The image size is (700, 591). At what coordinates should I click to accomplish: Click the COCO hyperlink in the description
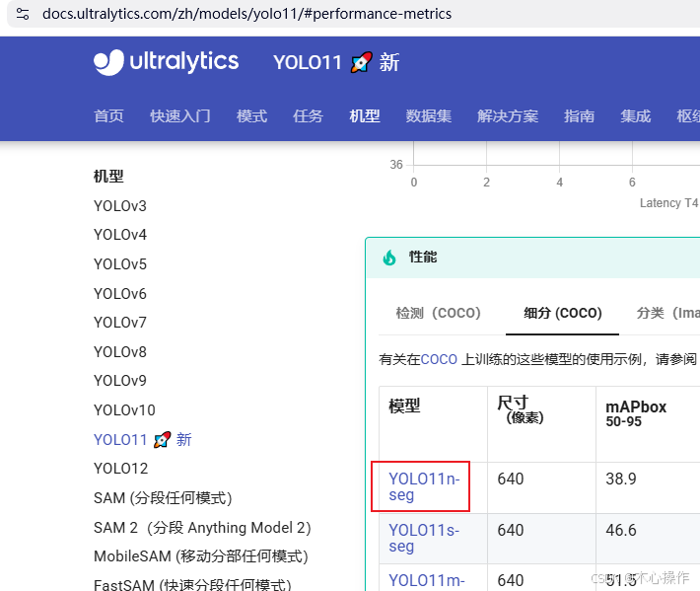pos(439,359)
